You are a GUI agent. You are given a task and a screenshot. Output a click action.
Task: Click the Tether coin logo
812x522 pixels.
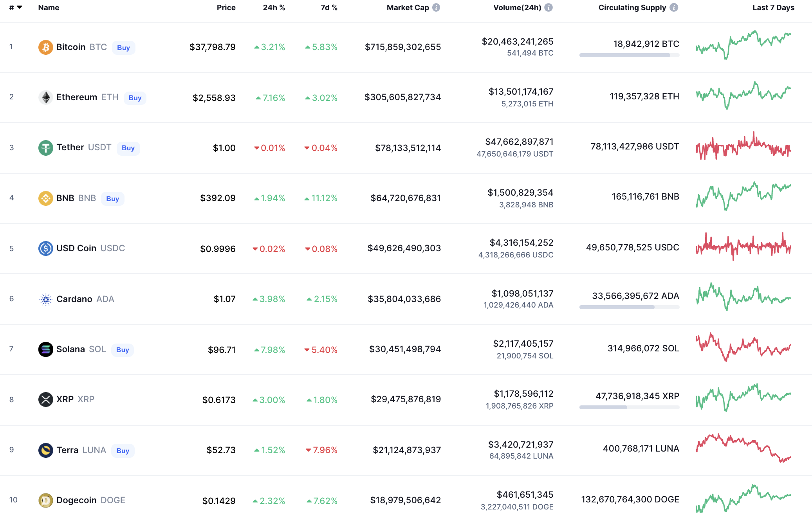(45, 148)
